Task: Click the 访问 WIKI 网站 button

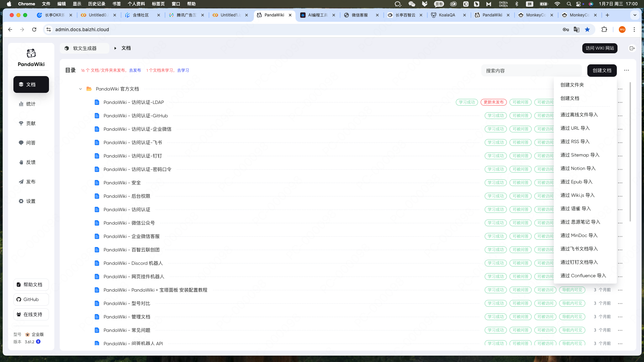Action: [600, 48]
